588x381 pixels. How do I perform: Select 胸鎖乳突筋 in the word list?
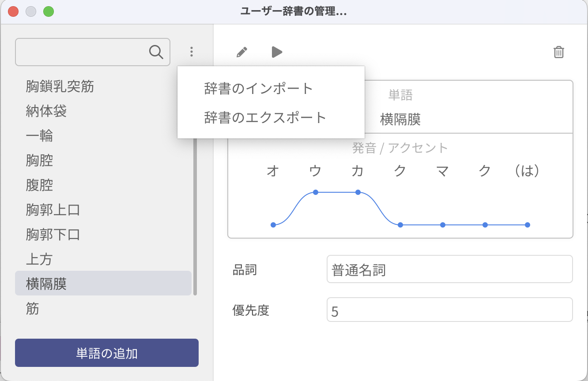60,86
